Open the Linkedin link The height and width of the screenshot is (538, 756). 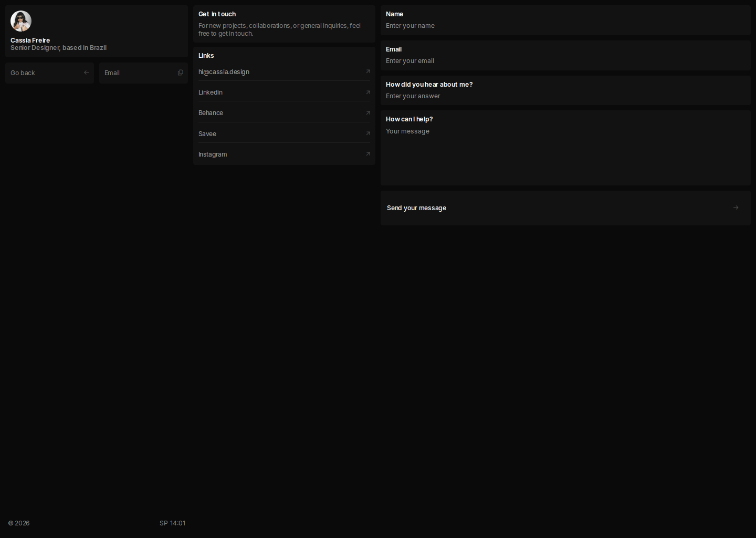coord(211,92)
